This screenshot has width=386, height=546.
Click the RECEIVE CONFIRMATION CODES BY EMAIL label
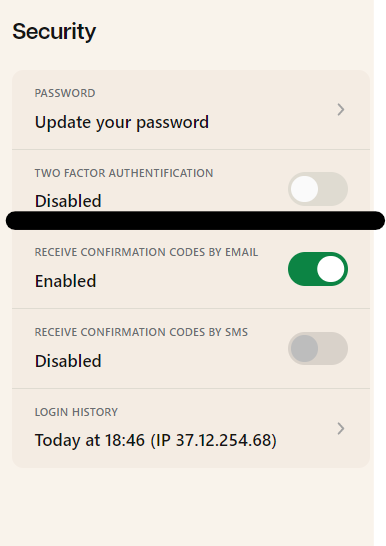coord(146,252)
